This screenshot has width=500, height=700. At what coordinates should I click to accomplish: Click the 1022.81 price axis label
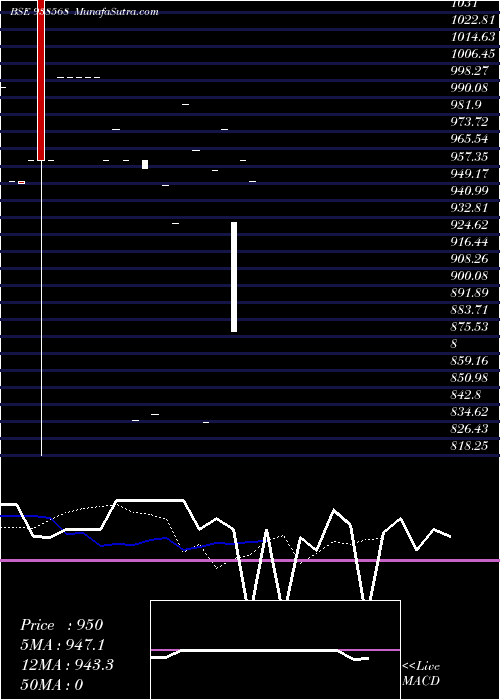point(473,20)
